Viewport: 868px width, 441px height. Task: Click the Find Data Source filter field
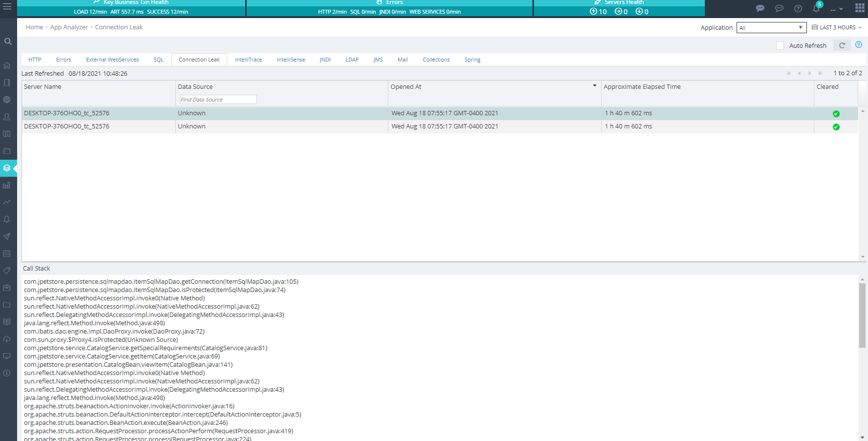(218, 100)
